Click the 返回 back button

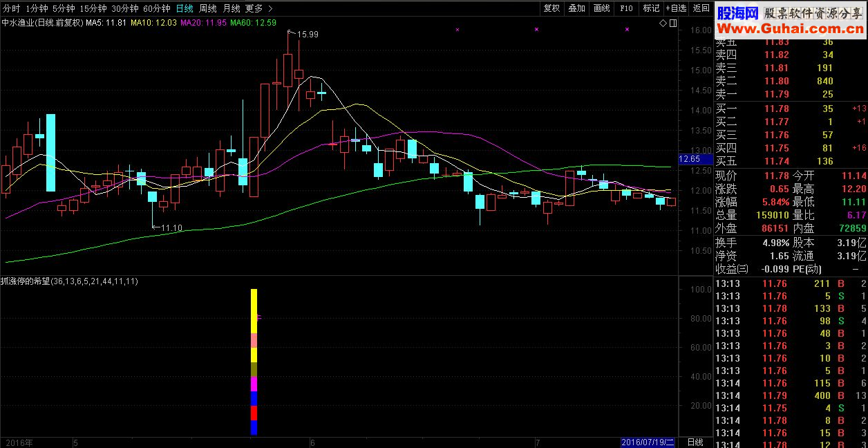click(x=701, y=8)
